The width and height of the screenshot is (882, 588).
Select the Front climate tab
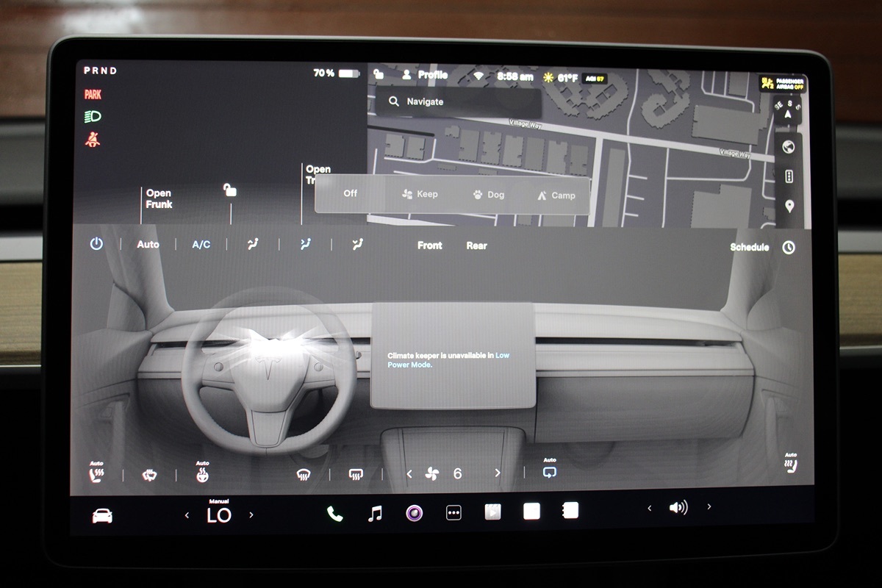pyautogui.click(x=430, y=245)
